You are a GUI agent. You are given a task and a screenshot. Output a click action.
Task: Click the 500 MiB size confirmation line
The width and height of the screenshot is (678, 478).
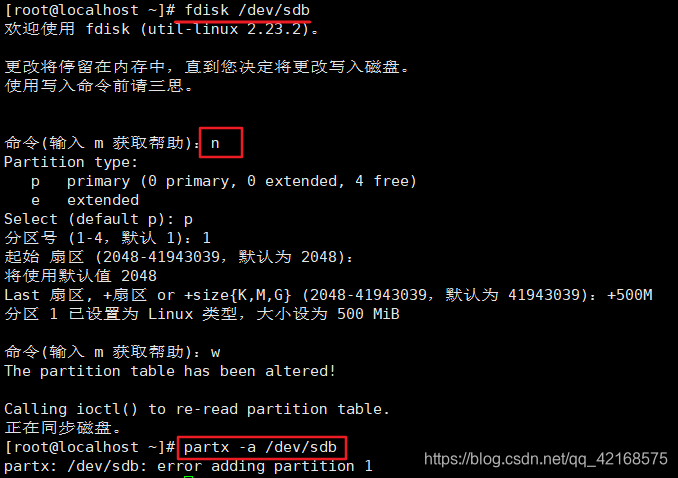pos(202,314)
